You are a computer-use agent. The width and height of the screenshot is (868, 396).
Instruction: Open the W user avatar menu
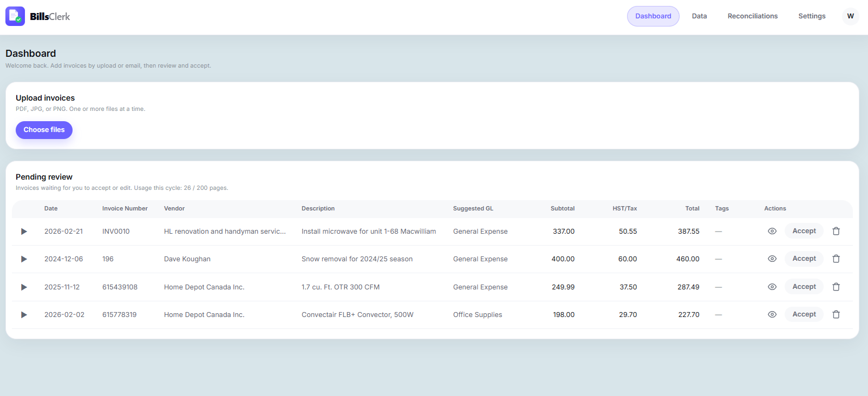tap(850, 16)
